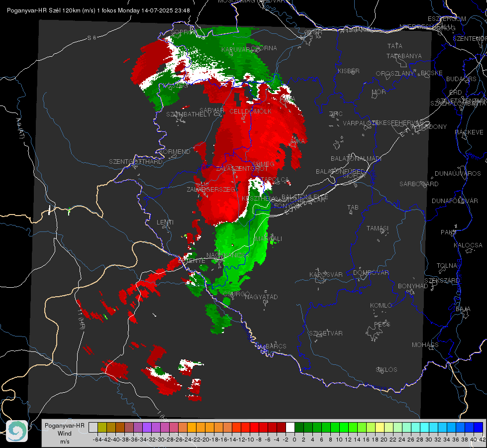This screenshot has height=448, width=487.
Task: Click the TAB town label
Action: pyautogui.click(x=353, y=208)
